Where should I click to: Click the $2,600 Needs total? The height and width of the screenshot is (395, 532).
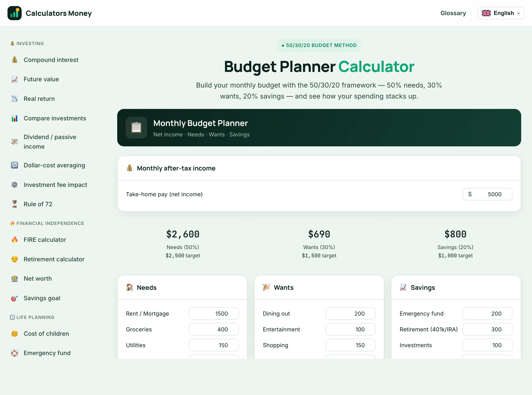(x=183, y=234)
